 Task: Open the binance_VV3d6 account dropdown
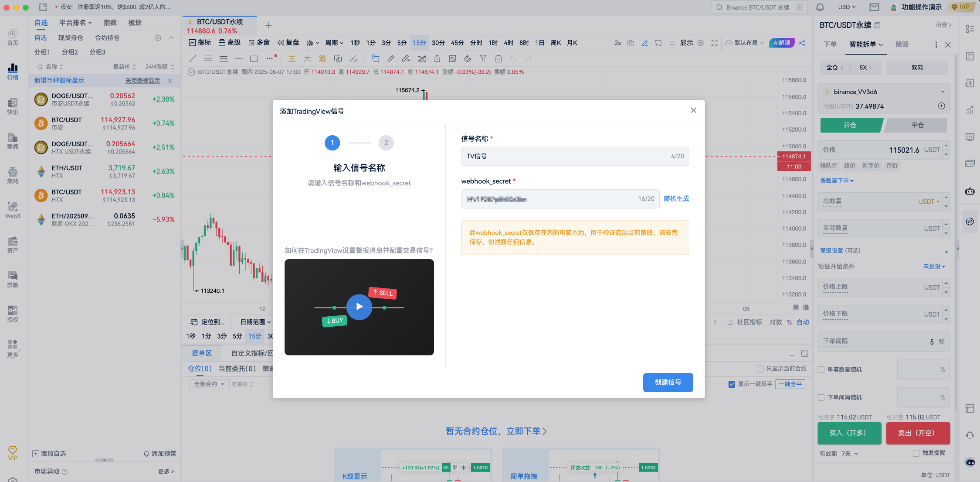[884, 92]
